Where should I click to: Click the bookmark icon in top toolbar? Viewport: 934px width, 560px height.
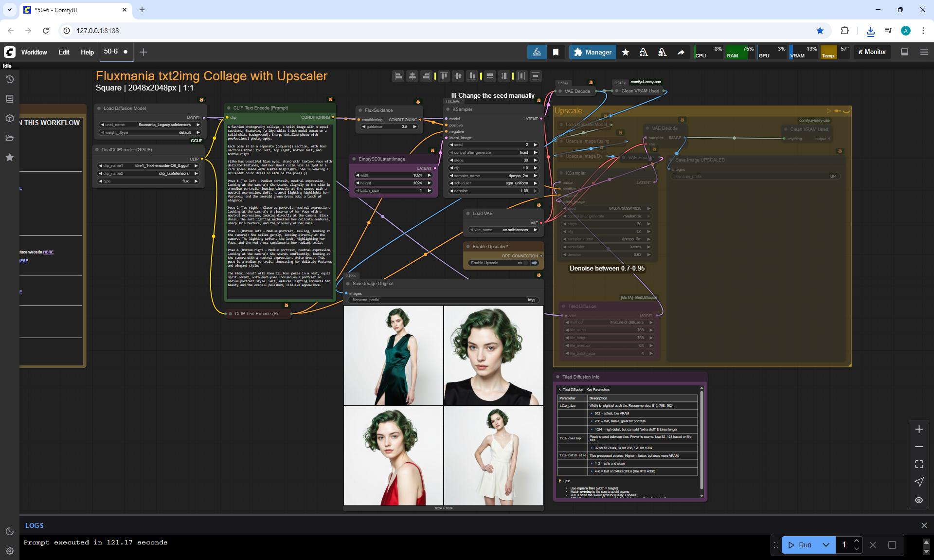tap(556, 52)
